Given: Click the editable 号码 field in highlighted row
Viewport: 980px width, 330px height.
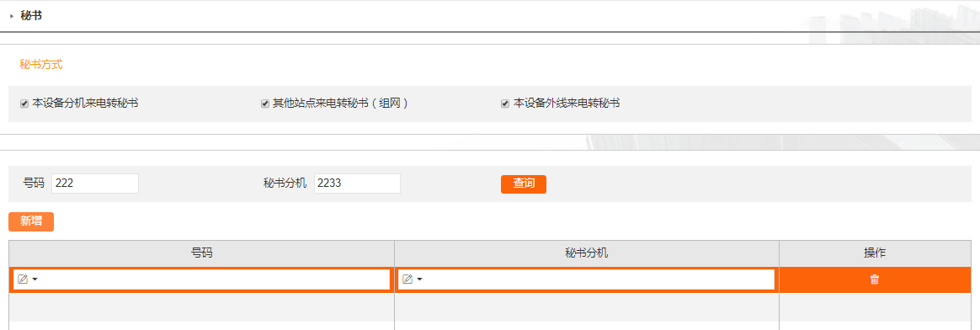Looking at the screenshot, I should 202,279.
